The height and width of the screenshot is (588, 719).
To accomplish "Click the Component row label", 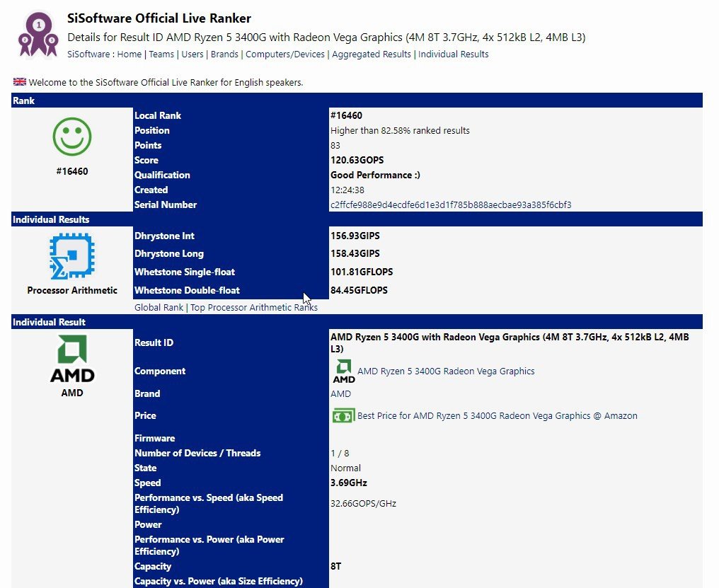I will tap(159, 371).
